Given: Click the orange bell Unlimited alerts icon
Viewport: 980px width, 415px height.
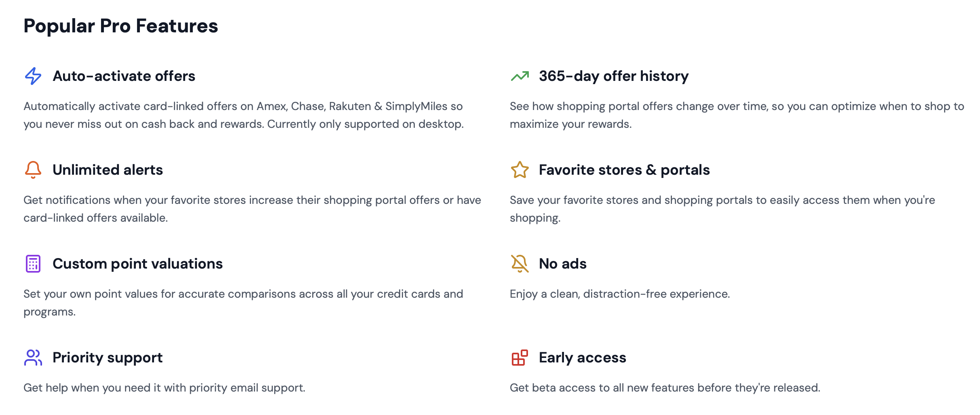Looking at the screenshot, I should 33,170.
